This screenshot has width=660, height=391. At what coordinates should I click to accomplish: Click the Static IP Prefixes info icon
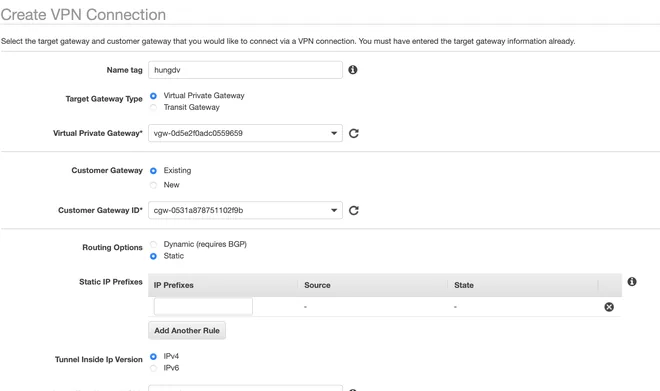pyautogui.click(x=632, y=282)
